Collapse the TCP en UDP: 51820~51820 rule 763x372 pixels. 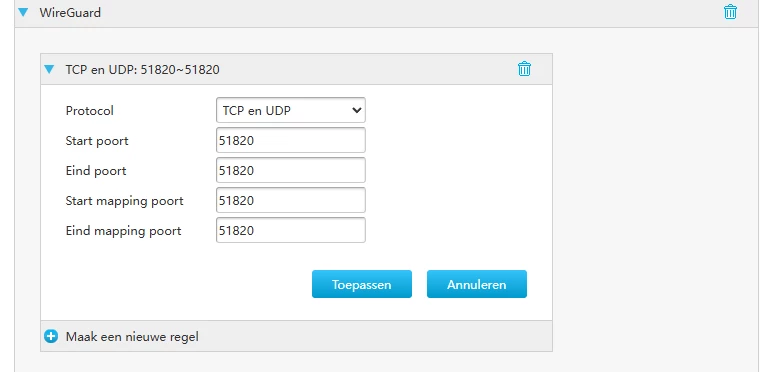coord(49,70)
